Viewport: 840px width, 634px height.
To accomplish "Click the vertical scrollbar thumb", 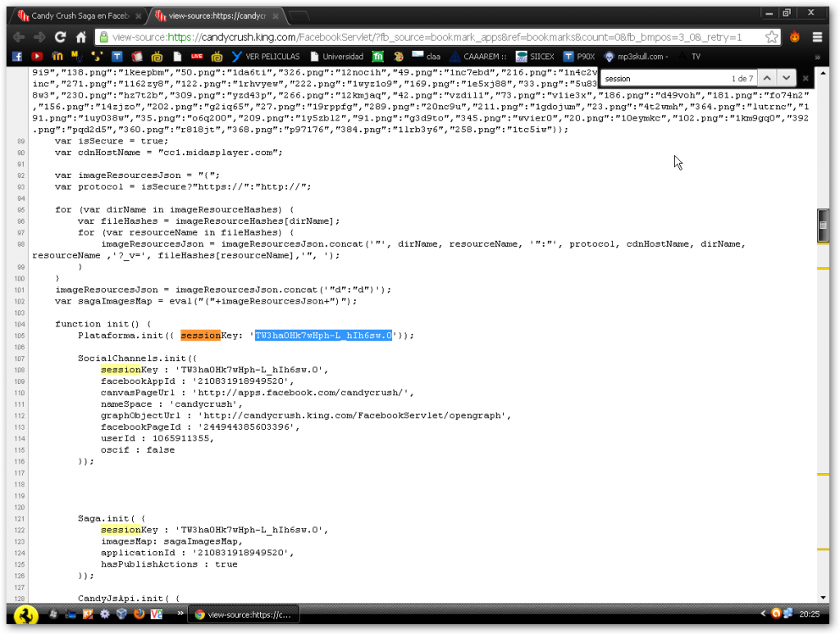I will (822, 225).
